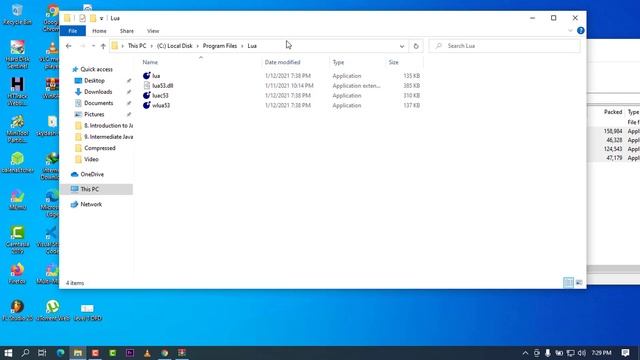
Task: Open the address bar previous locations dropdown
Action: point(402,46)
